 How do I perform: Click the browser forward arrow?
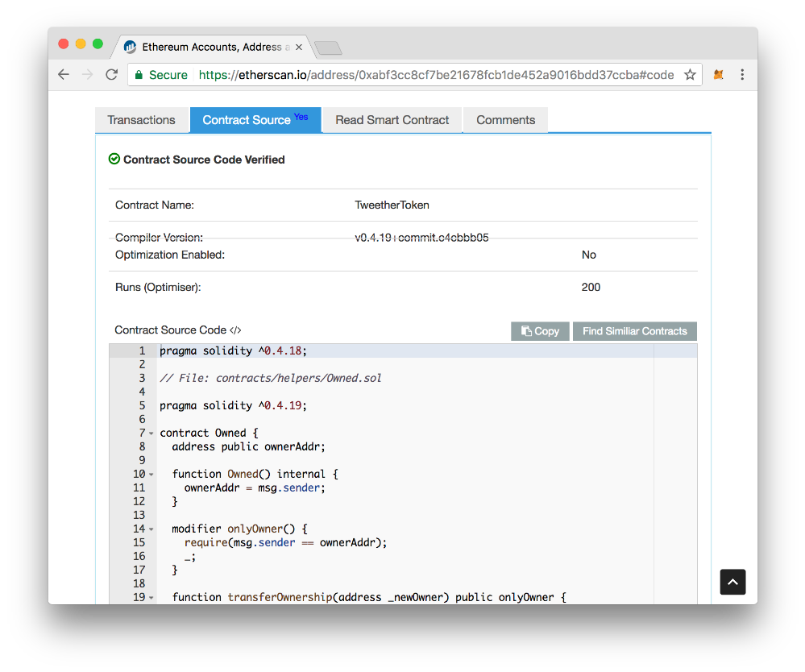click(x=88, y=75)
